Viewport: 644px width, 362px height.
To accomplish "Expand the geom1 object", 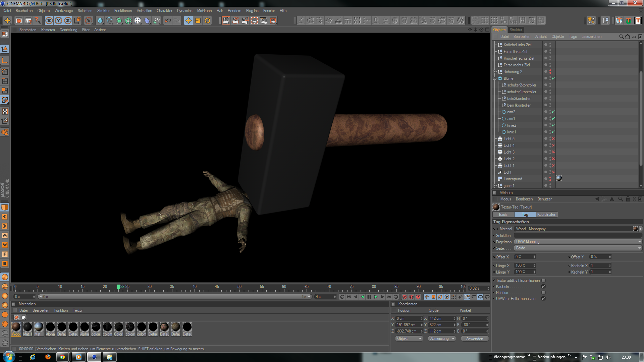I will (495, 186).
